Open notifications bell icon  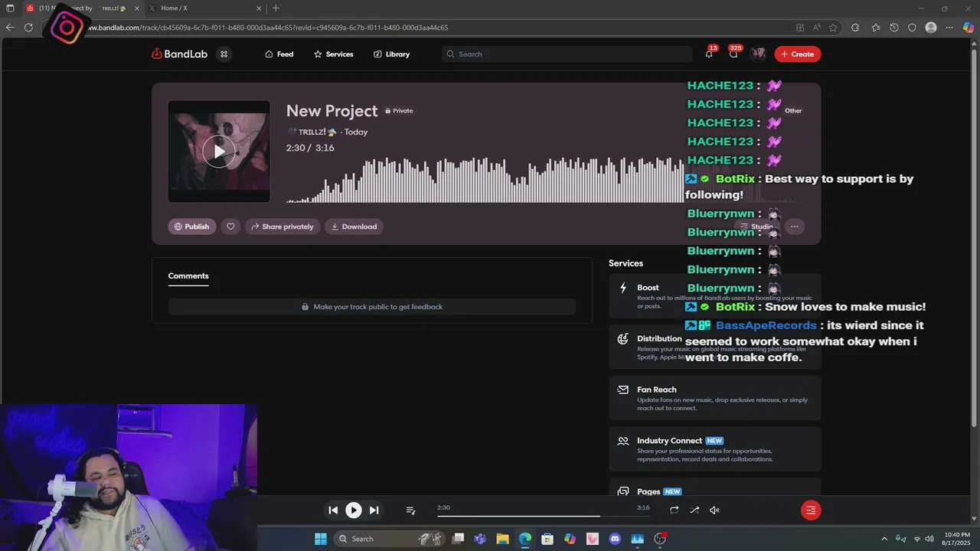coord(709,54)
